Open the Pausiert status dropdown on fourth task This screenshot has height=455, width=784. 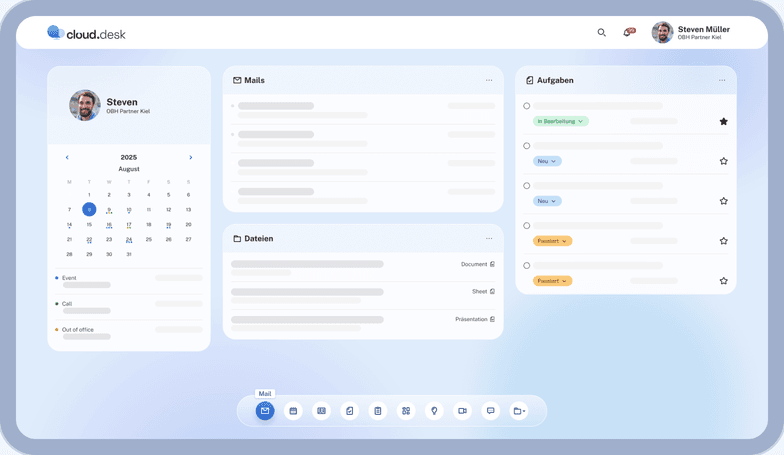coord(552,241)
